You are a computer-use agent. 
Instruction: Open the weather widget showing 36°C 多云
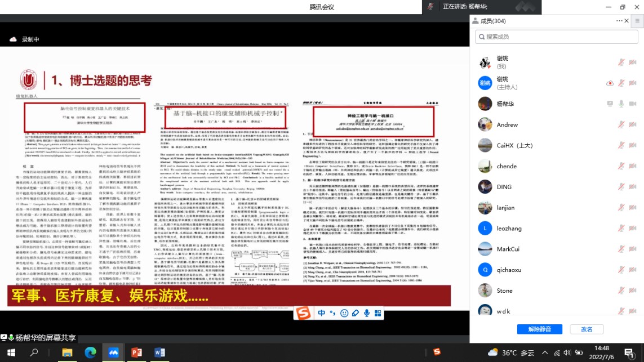coord(511,352)
